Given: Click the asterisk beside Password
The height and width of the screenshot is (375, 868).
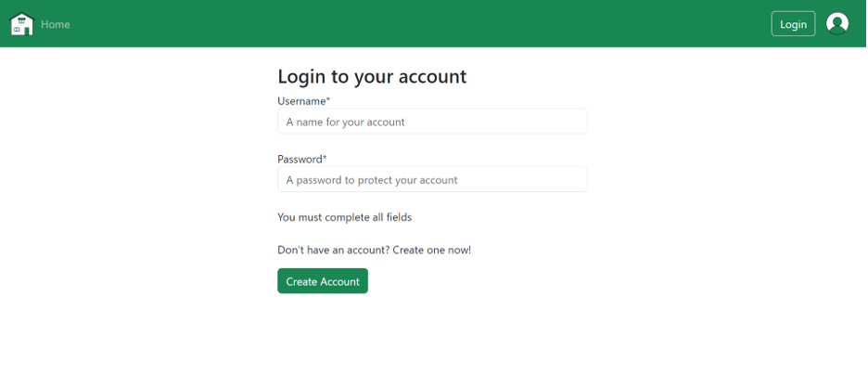Looking at the screenshot, I should point(325,159).
